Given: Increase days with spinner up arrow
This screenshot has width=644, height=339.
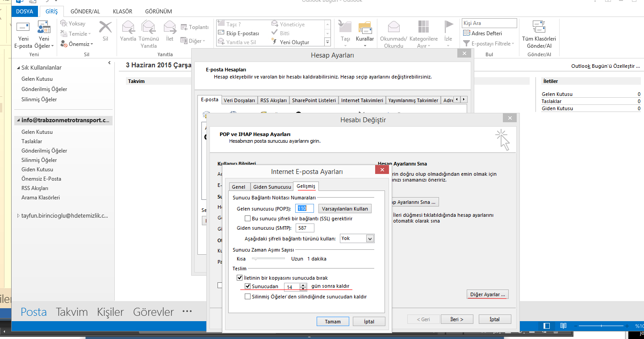Looking at the screenshot, I should pyautogui.click(x=303, y=285).
